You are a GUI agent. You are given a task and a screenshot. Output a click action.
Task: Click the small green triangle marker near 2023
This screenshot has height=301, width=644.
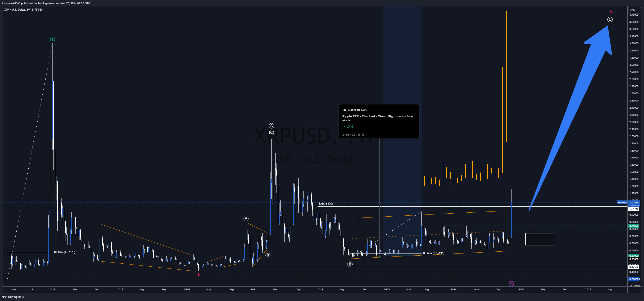pos(379,256)
